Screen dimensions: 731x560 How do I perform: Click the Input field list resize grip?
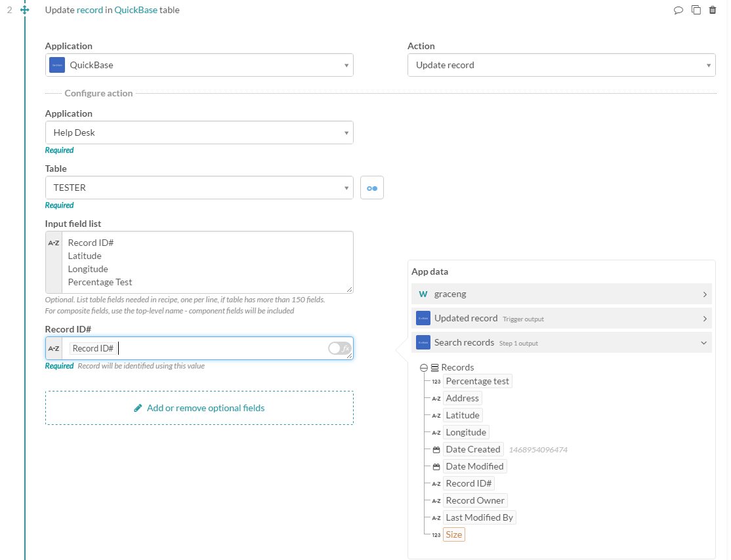[349, 289]
